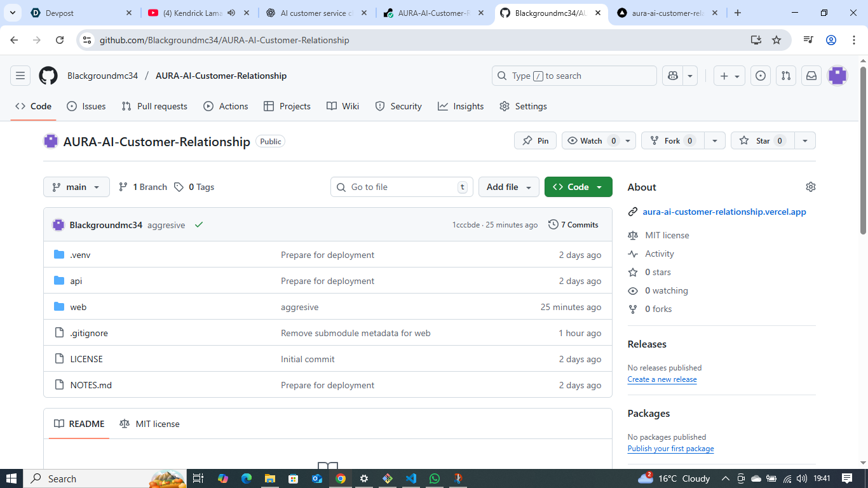Open Visual Studio Code from the taskbar
The image size is (868, 488).
[x=410, y=478]
